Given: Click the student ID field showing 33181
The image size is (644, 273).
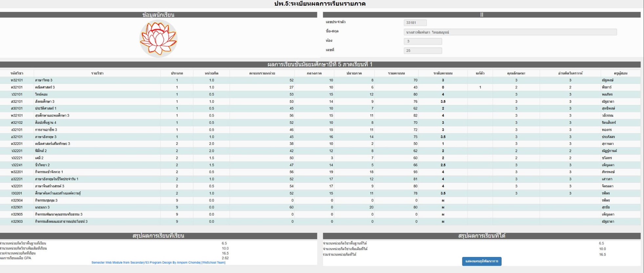Looking at the screenshot, I should pos(415,23).
